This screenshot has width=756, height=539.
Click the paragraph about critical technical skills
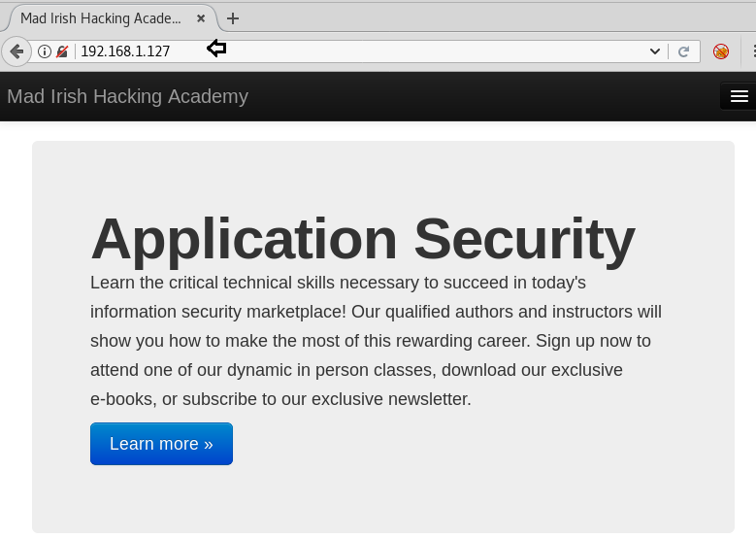tap(376, 341)
